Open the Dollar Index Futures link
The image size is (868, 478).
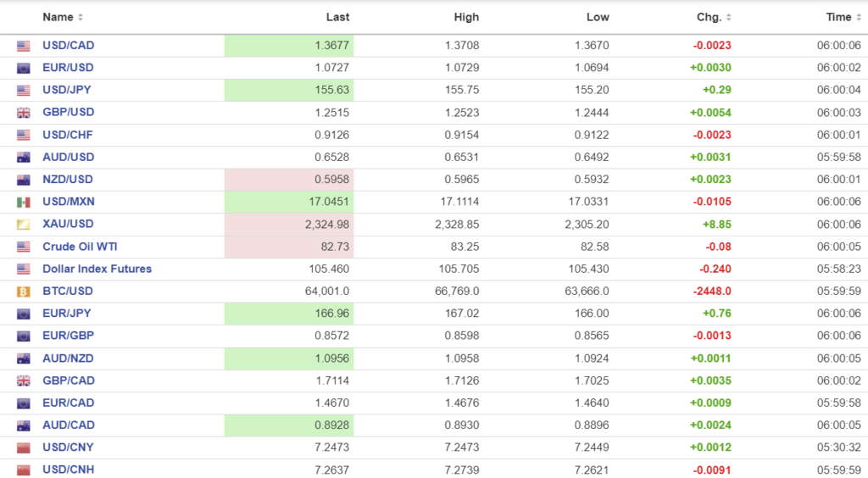(97, 269)
